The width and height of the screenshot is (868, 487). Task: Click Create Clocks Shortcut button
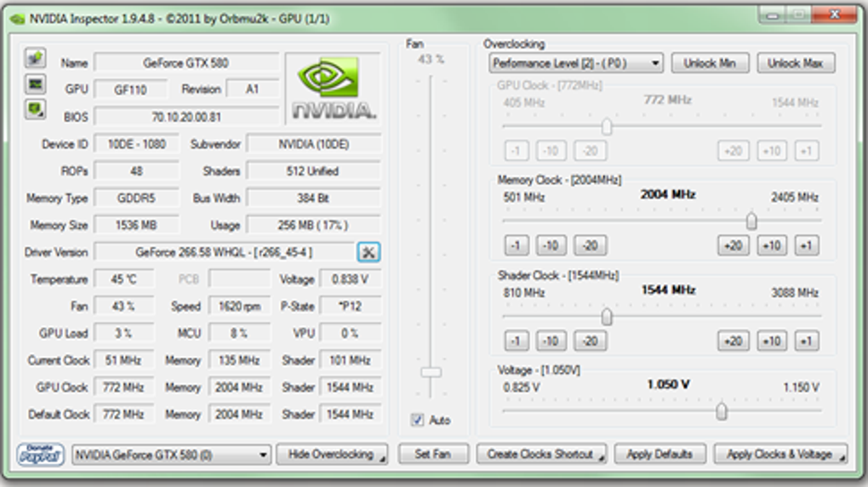pyautogui.click(x=541, y=455)
